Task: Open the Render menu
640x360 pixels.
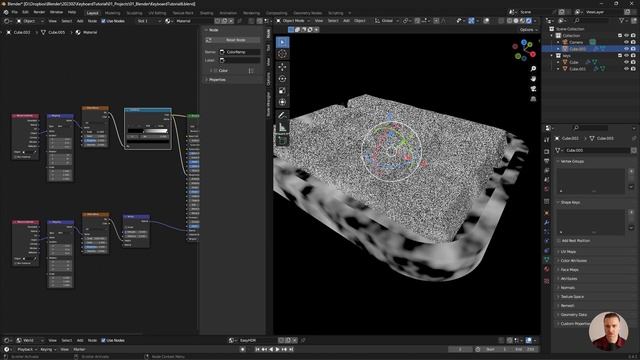Action: 39,12
